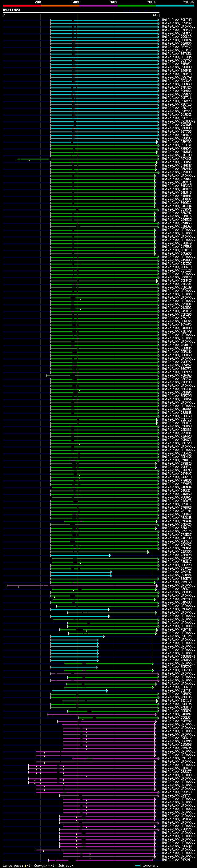Click hit label UniRef100_Q8WU68
This screenshot has width=197, height=868.
coord(177,355)
